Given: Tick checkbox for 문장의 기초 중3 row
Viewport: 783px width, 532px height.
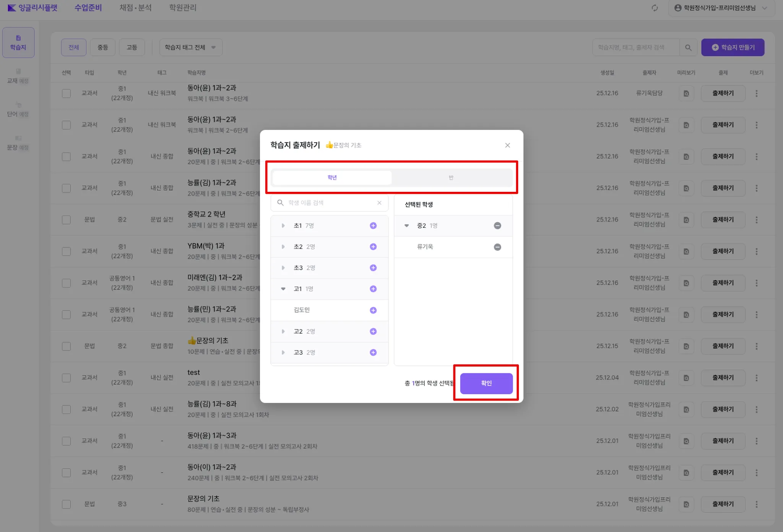Looking at the screenshot, I should (67, 504).
